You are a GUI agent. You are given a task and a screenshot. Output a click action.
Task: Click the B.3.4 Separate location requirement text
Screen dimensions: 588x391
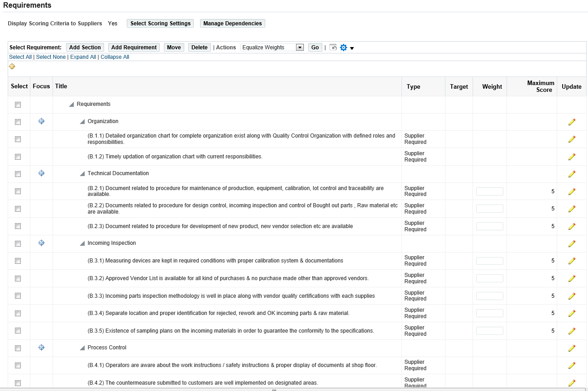(x=219, y=313)
